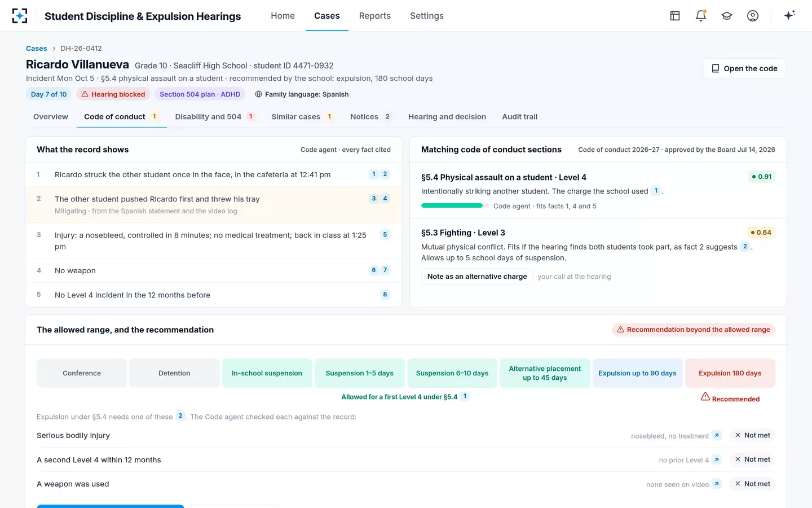This screenshot has width=812, height=508.
Task: Select the Suspension 6–10 days range cell
Action: click(x=452, y=373)
